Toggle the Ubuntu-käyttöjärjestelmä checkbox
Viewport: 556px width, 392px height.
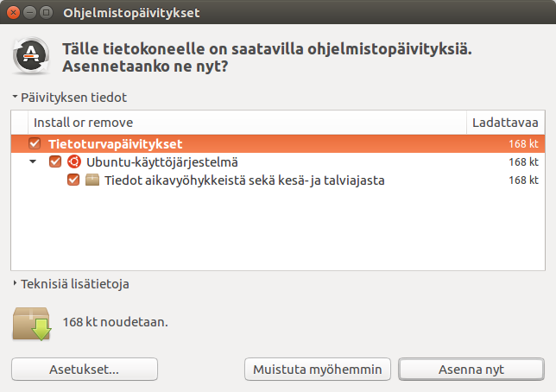55,161
